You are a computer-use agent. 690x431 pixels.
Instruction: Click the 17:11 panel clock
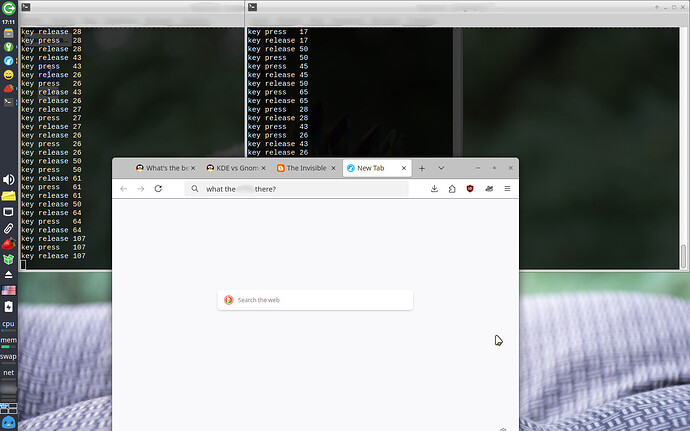click(8, 22)
